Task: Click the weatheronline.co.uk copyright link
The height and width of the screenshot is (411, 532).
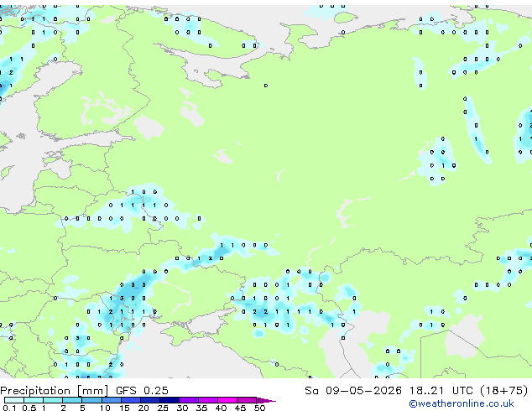Action: 462,403
